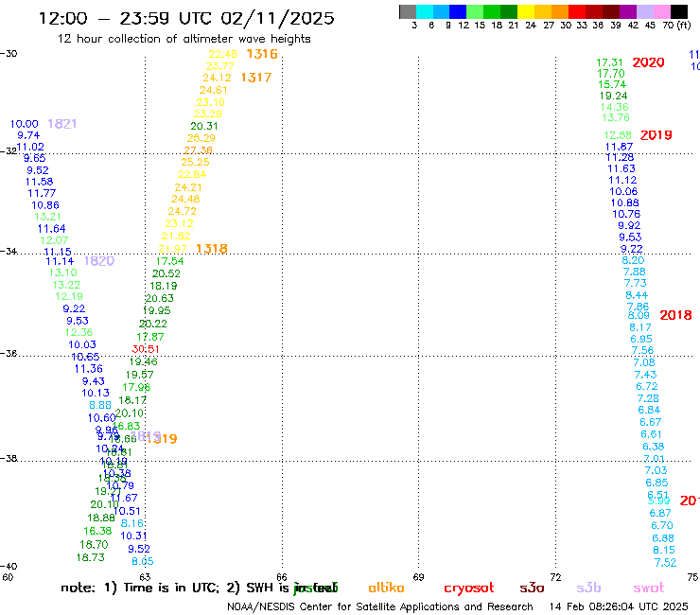Click the purple 39-42 ft legend swatch
This screenshot has width=700, height=615.
(x=628, y=11)
